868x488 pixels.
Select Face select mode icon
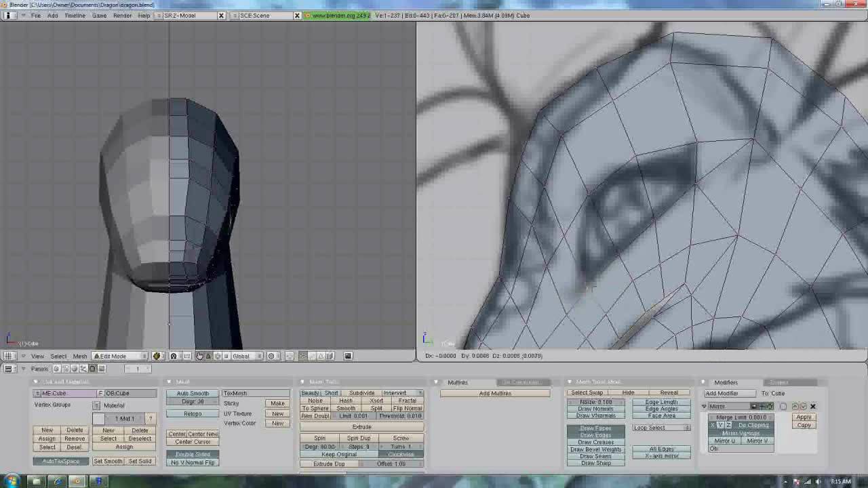pyautogui.click(x=321, y=356)
